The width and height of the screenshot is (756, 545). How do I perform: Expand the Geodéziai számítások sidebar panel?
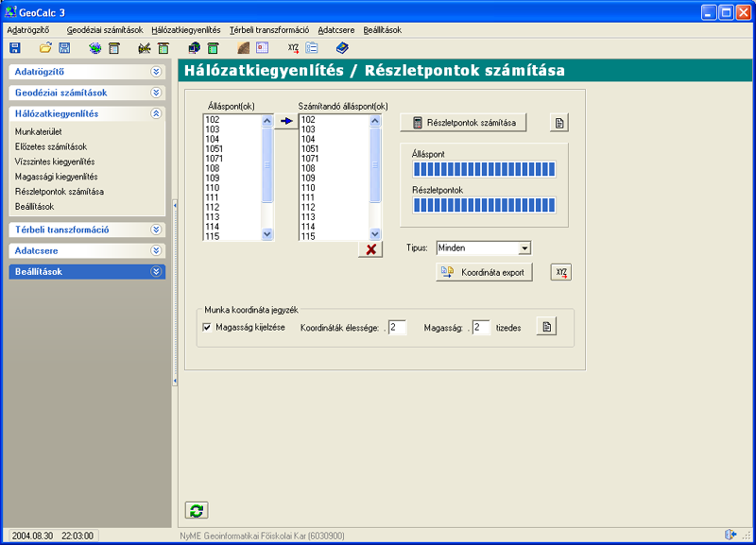point(156,93)
